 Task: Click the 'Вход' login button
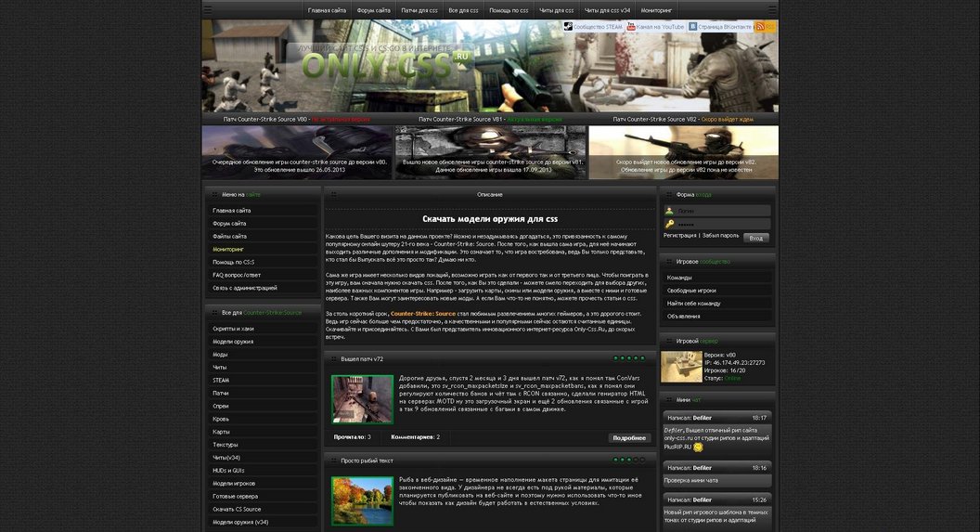[756, 238]
